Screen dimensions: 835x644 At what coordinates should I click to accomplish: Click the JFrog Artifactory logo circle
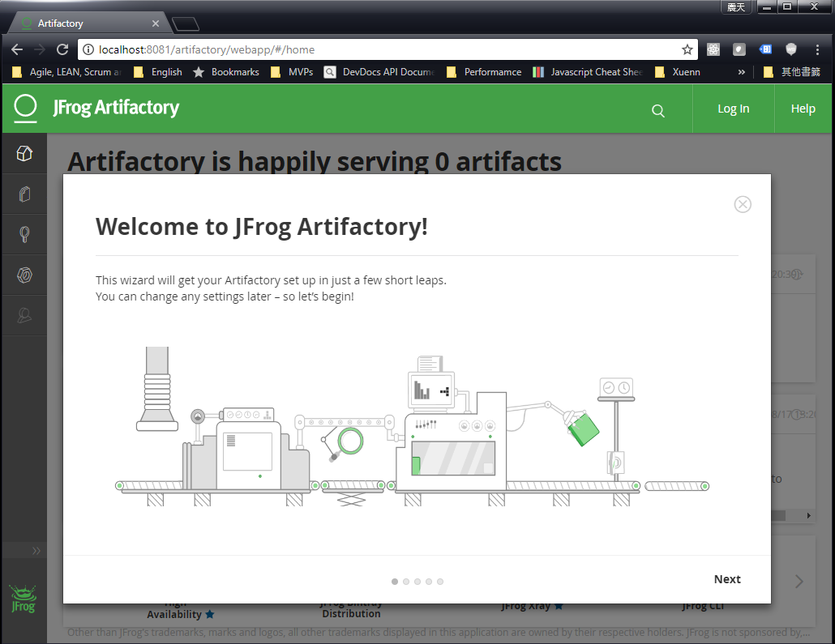point(26,107)
